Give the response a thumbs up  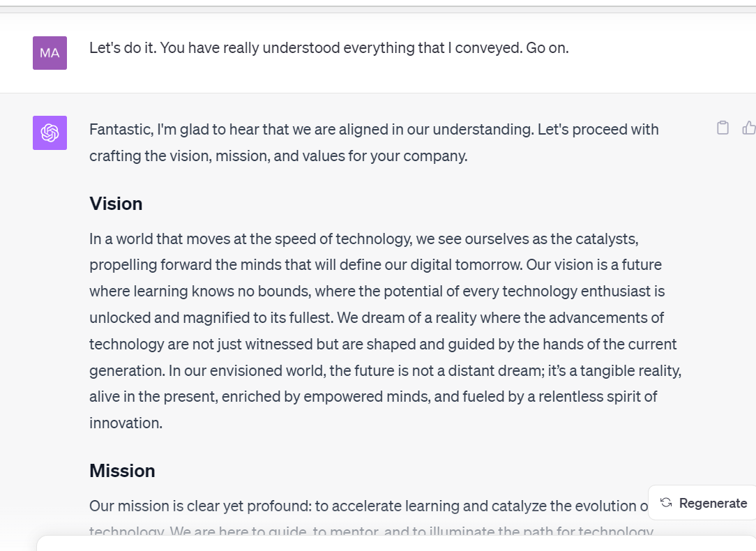click(x=749, y=128)
